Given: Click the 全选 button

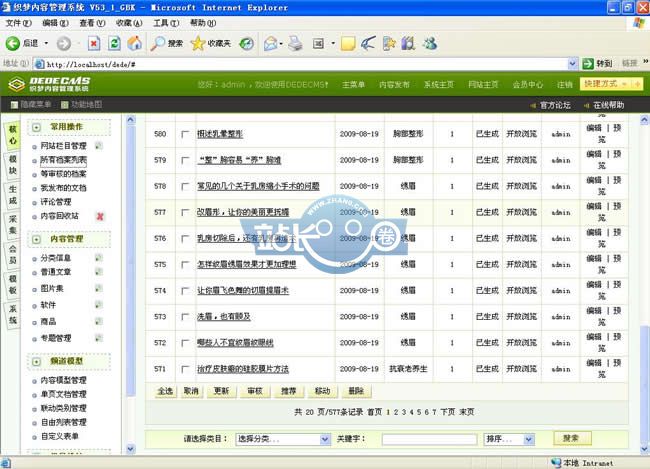Looking at the screenshot, I should coord(165,391).
